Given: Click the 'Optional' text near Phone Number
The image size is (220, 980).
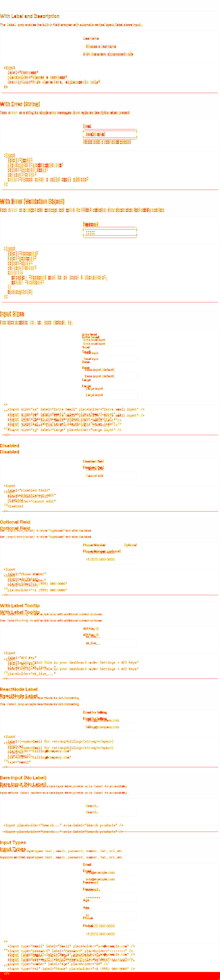Looking at the screenshot, I should coord(130,545).
